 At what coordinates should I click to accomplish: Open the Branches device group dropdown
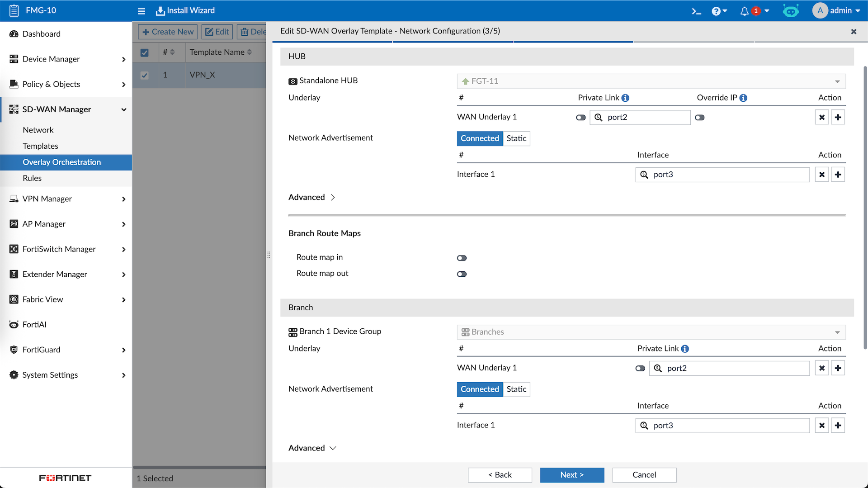pyautogui.click(x=651, y=332)
